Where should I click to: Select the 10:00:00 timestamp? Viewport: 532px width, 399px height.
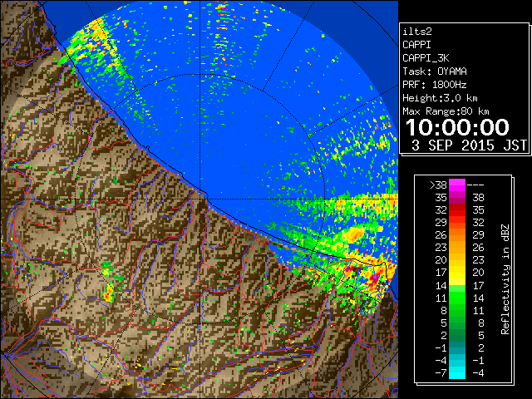point(457,127)
